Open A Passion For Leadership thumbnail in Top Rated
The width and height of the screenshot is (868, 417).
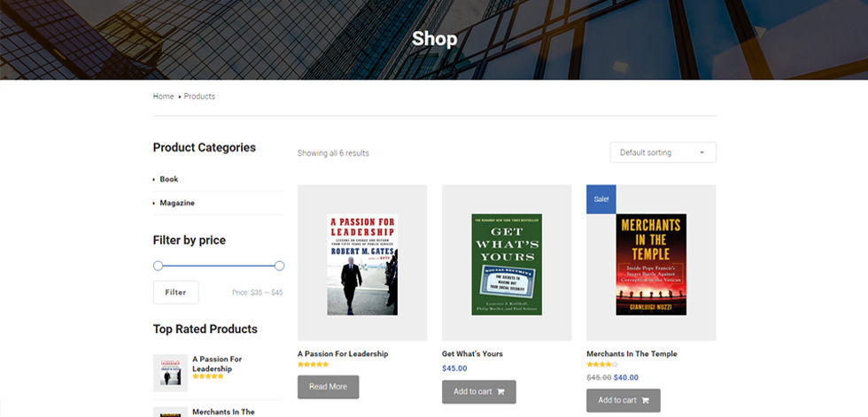(170, 373)
